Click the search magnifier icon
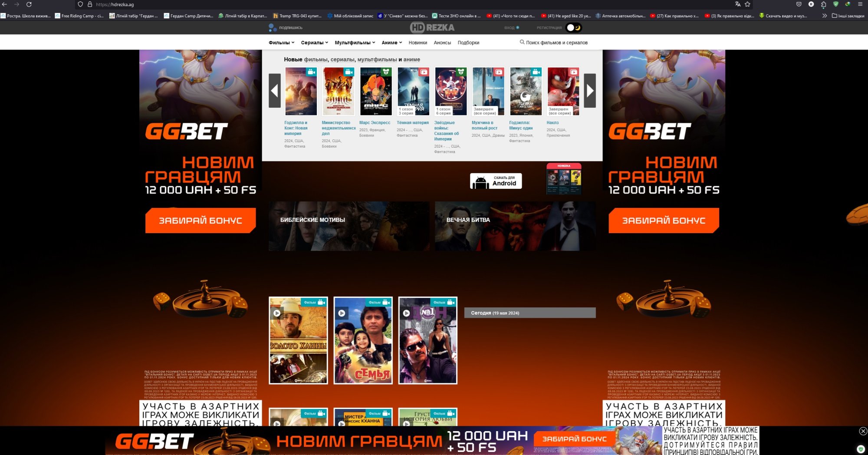This screenshot has height=455, width=868. click(x=522, y=42)
